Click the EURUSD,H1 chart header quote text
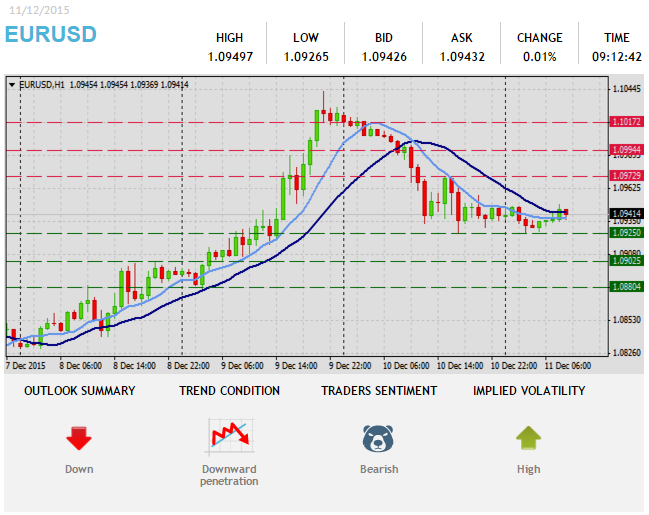This screenshot has height=515, width=649. [104, 85]
